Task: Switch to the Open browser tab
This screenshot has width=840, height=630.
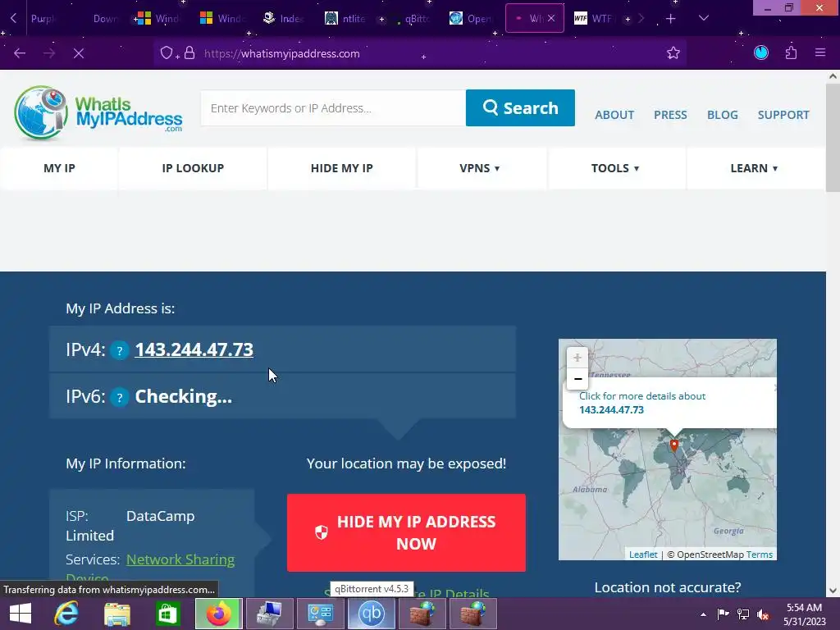Action: point(472,19)
